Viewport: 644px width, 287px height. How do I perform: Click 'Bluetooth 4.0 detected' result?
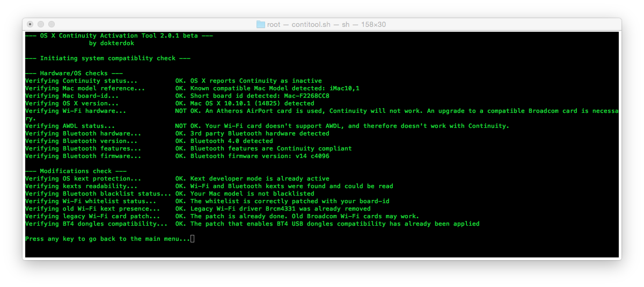click(x=232, y=141)
